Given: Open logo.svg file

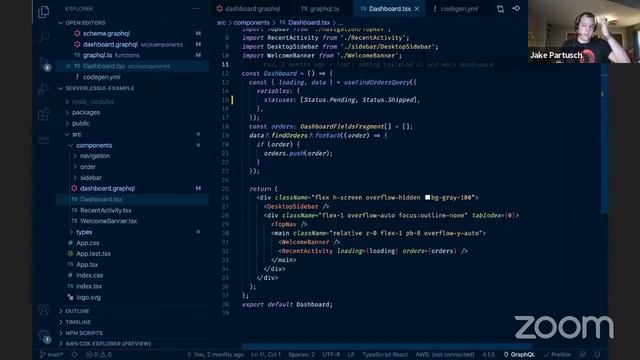Looking at the screenshot, I should [88, 298].
